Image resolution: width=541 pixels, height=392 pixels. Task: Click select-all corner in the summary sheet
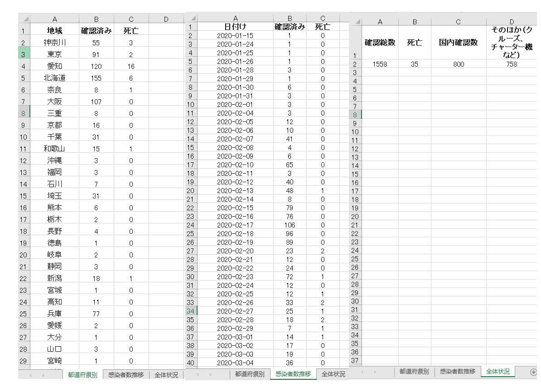click(355, 21)
